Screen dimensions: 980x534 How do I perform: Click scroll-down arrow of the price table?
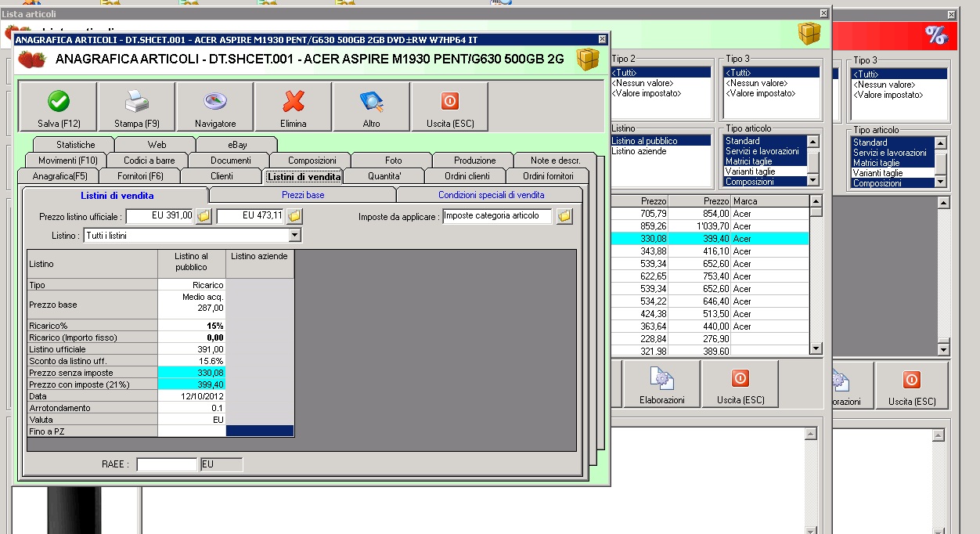point(816,348)
